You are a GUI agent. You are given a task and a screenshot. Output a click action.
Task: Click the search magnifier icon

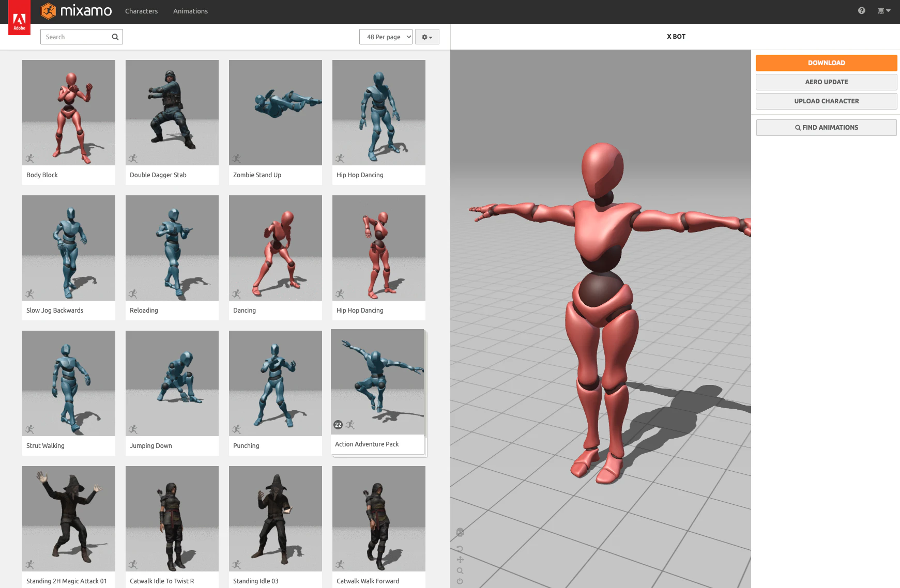pos(115,37)
